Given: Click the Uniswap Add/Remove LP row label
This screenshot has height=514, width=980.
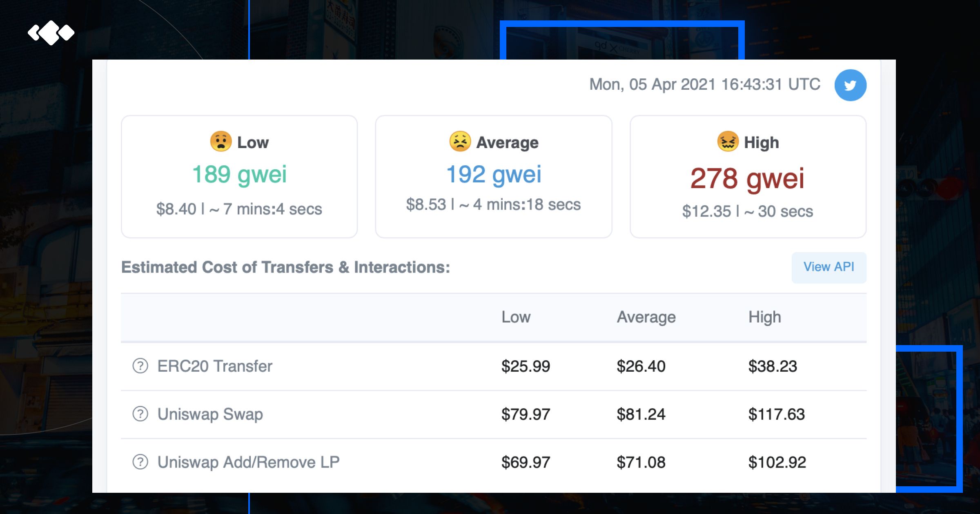Looking at the screenshot, I should click(248, 462).
